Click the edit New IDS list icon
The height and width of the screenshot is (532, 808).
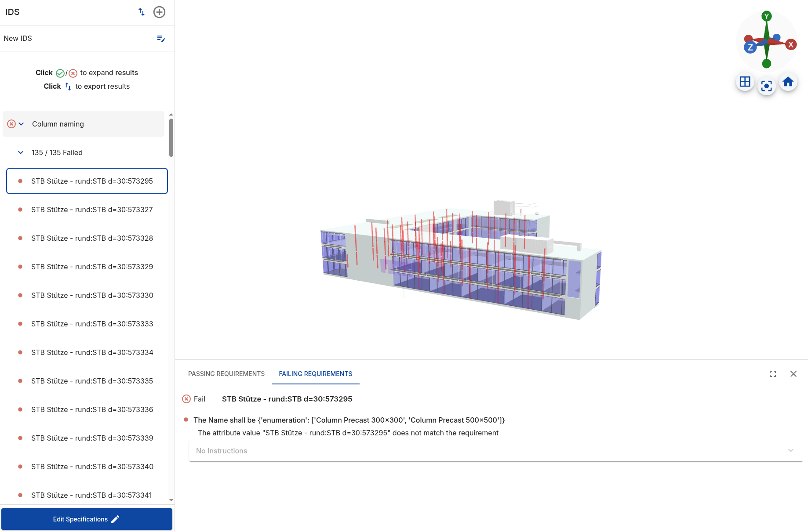coord(161,39)
